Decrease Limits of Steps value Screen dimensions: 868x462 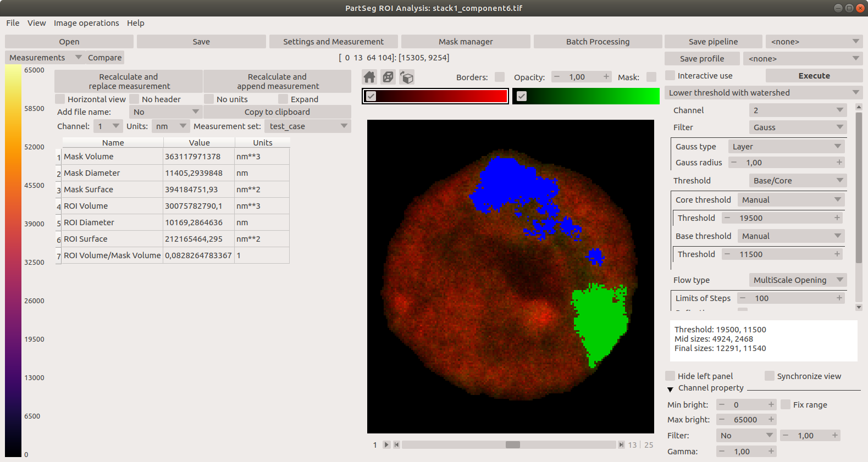click(743, 298)
